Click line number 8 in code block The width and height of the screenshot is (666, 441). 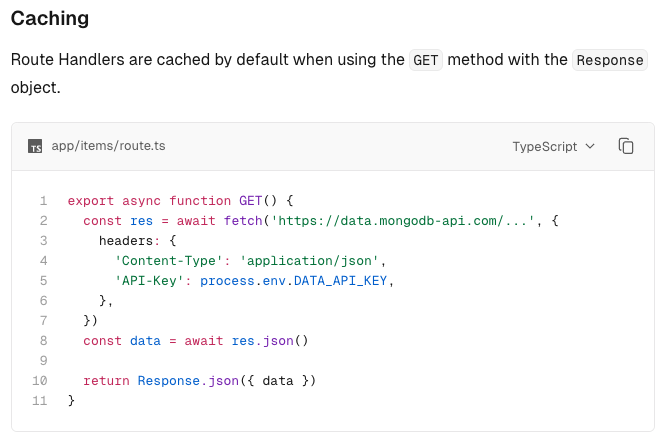click(44, 340)
